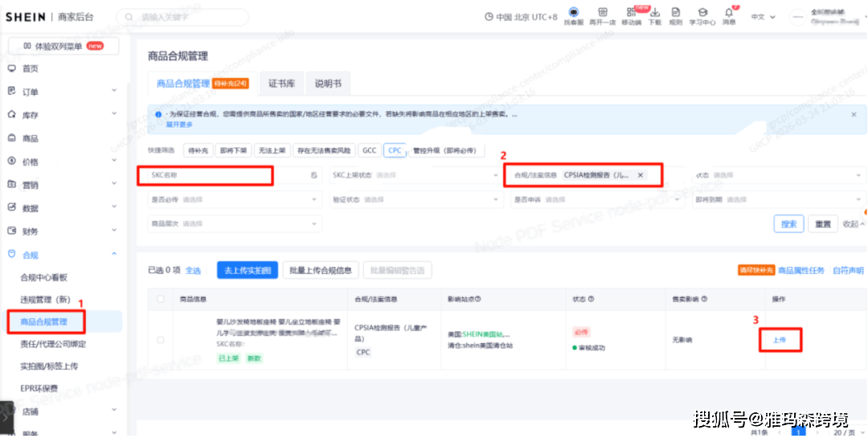This screenshot has width=868, height=438.
Task: Tick the checkbox for the 婴儿沙发椅 product row
Action: pyautogui.click(x=161, y=340)
